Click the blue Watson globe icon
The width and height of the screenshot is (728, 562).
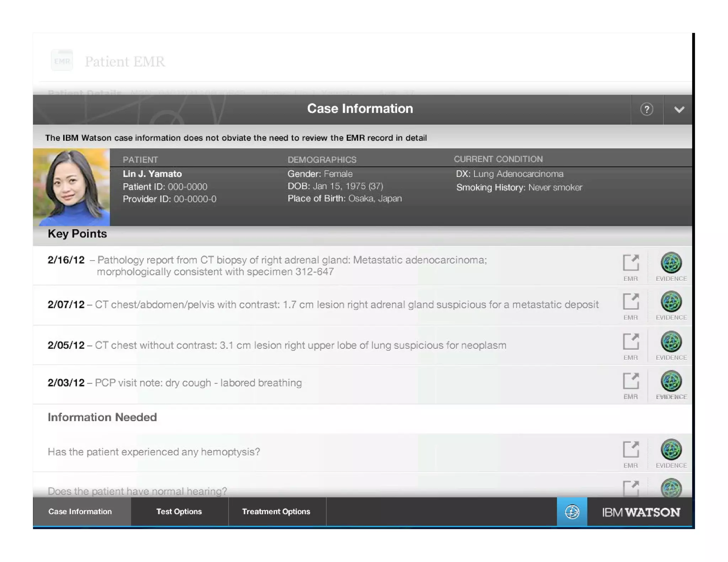click(572, 512)
